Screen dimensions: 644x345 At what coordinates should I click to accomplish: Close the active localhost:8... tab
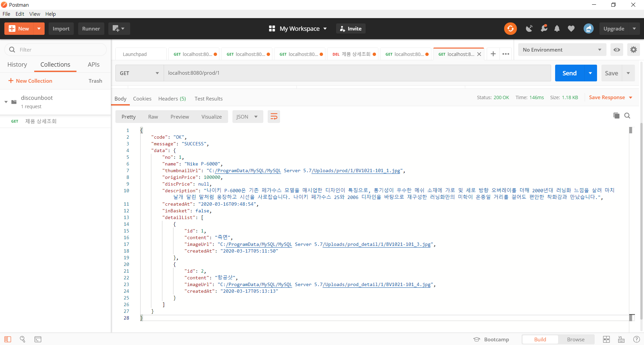[479, 54]
